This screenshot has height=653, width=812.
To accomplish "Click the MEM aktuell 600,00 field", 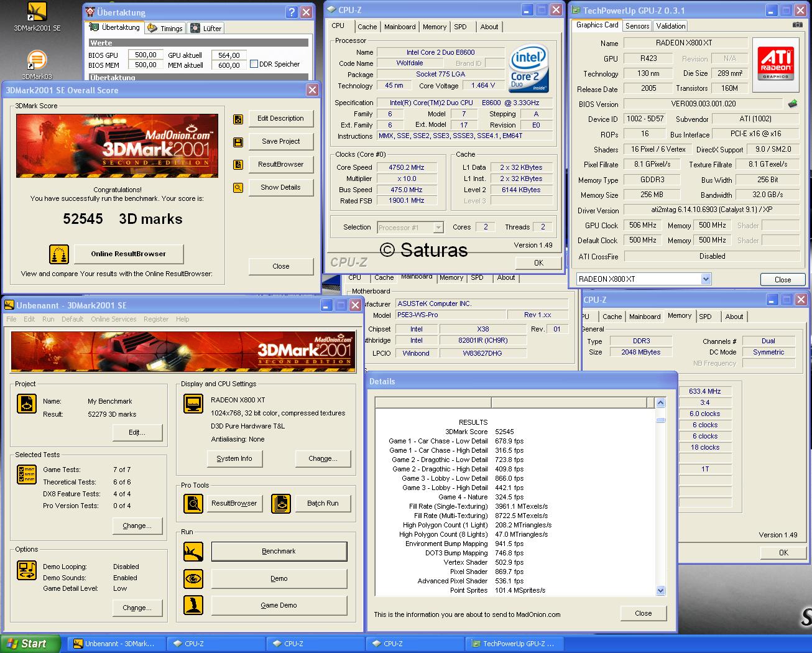I will click(x=229, y=65).
